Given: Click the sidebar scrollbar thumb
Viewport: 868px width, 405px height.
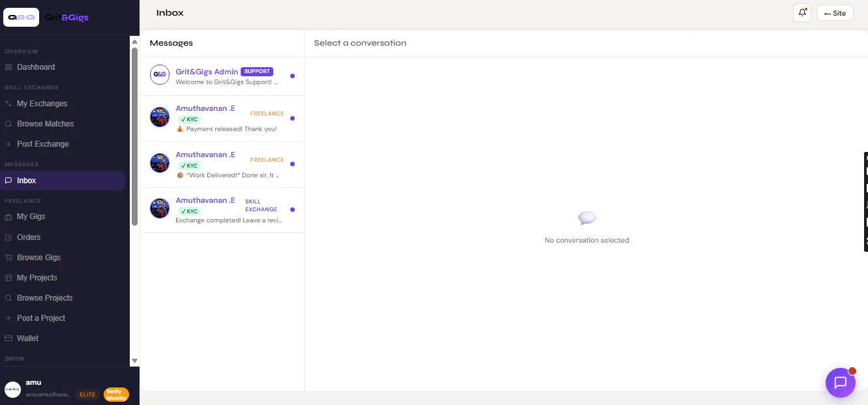Looking at the screenshot, I should [x=135, y=136].
